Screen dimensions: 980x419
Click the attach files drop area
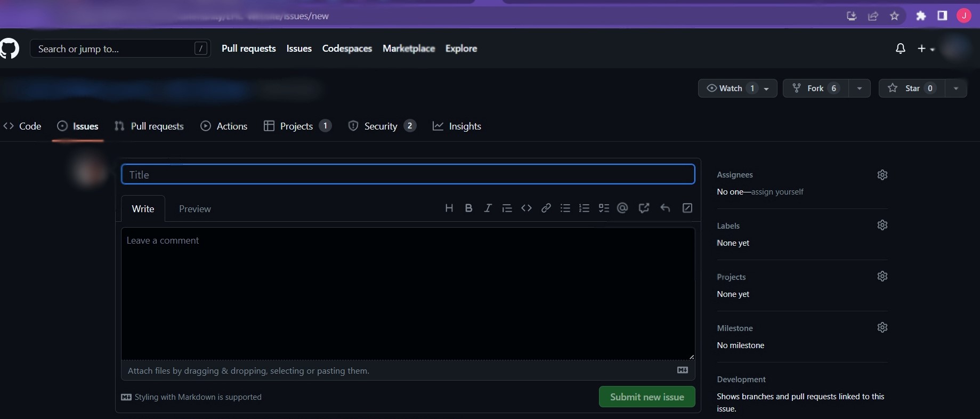point(408,370)
